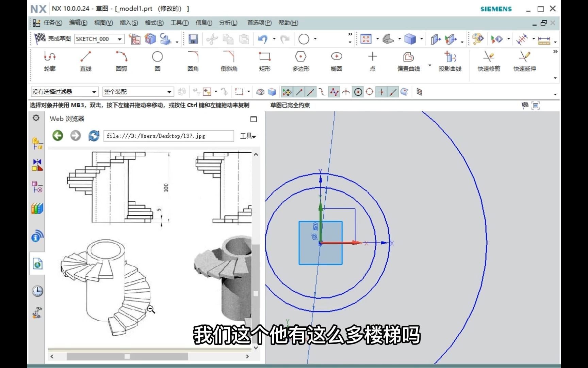Open the Edit (编辑) menu

(x=78, y=23)
